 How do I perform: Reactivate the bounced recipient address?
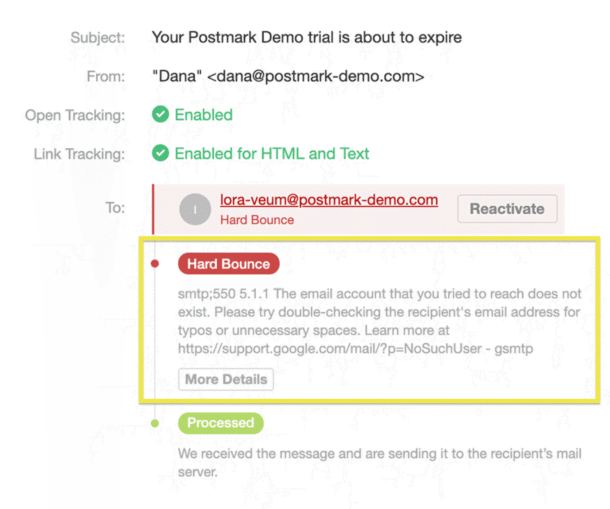click(507, 209)
